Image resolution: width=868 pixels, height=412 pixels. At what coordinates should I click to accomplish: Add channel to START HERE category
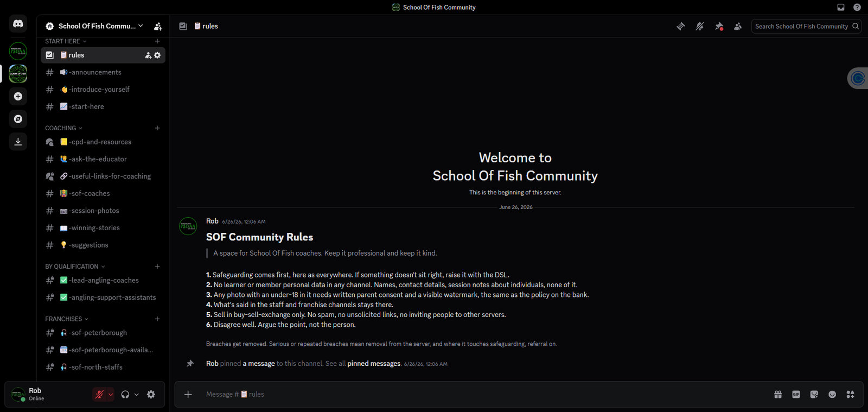pyautogui.click(x=157, y=41)
